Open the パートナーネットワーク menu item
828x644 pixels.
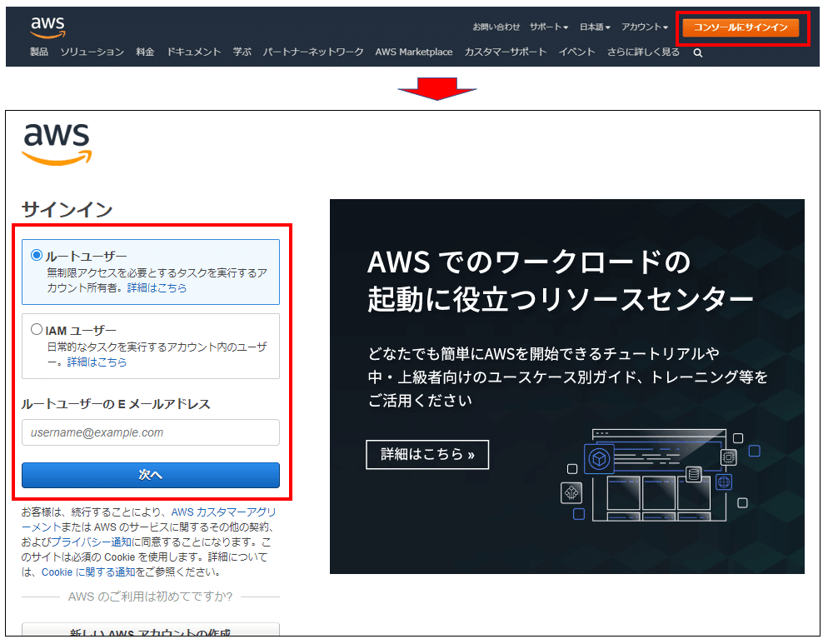point(313,52)
